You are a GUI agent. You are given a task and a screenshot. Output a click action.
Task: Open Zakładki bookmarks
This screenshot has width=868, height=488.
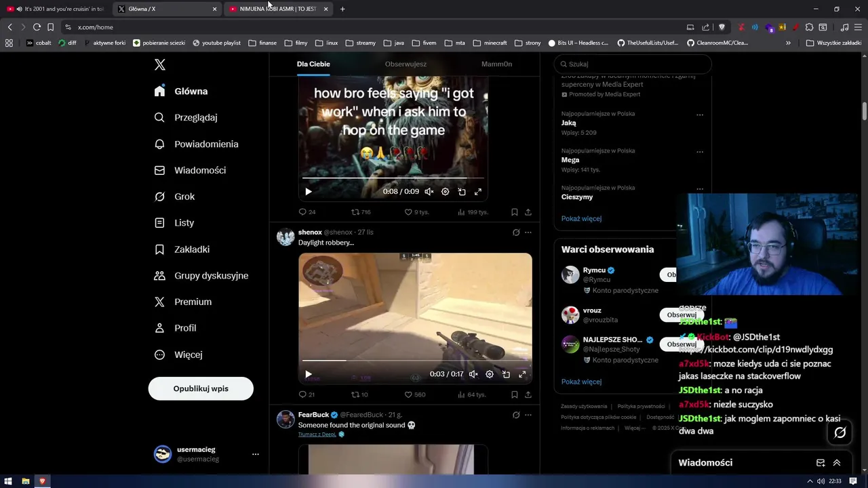click(x=182, y=249)
